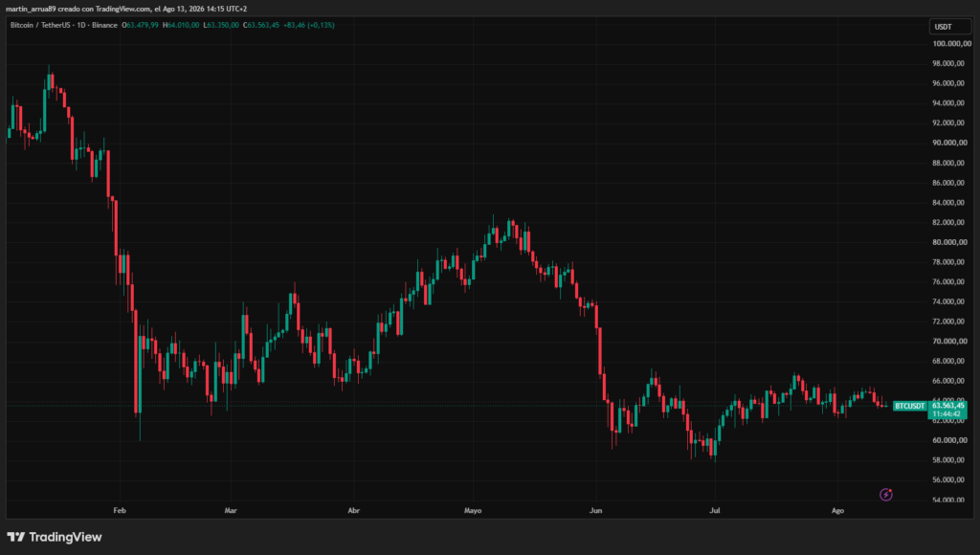Image resolution: width=980 pixels, height=555 pixels.
Task: Click the Feb label on time axis
Action: coord(120,511)
